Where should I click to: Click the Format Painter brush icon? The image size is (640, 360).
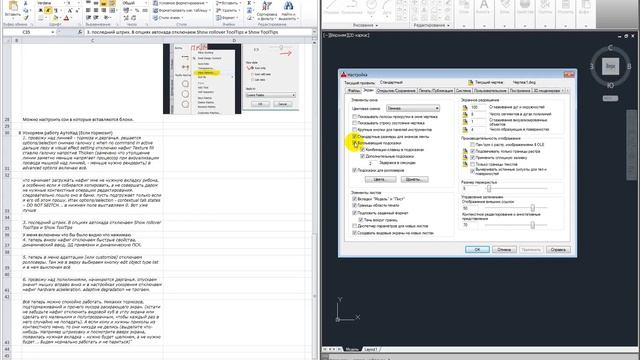pyautogui.click(x=26, y=18)
